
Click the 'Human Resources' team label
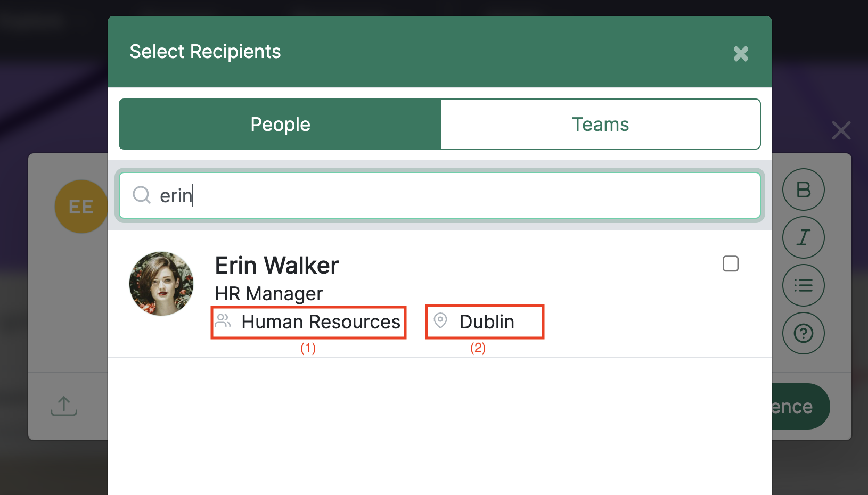pyautogui.click(x=321, y=321)
